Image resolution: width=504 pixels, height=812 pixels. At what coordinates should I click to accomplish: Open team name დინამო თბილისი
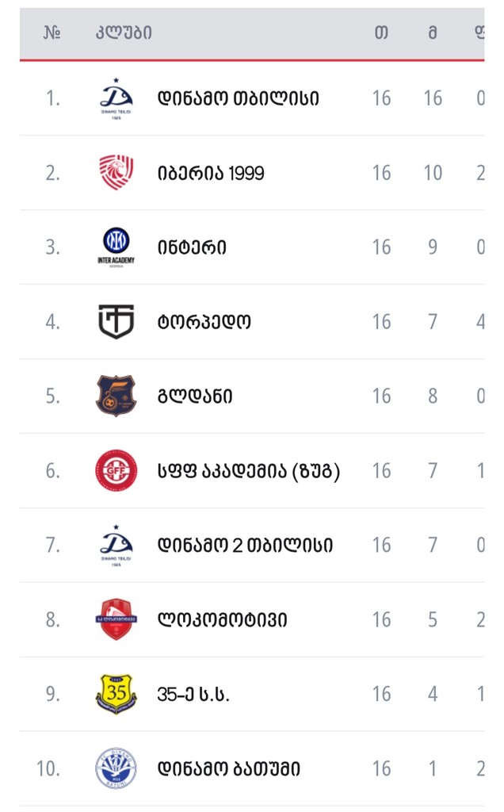[x=238, y=98]
